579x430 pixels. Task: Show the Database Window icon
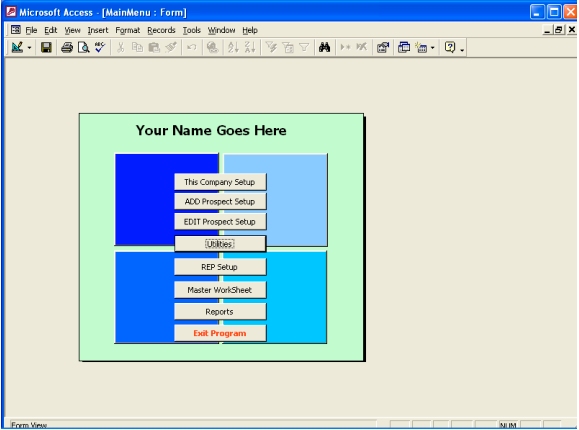point(404,47)
